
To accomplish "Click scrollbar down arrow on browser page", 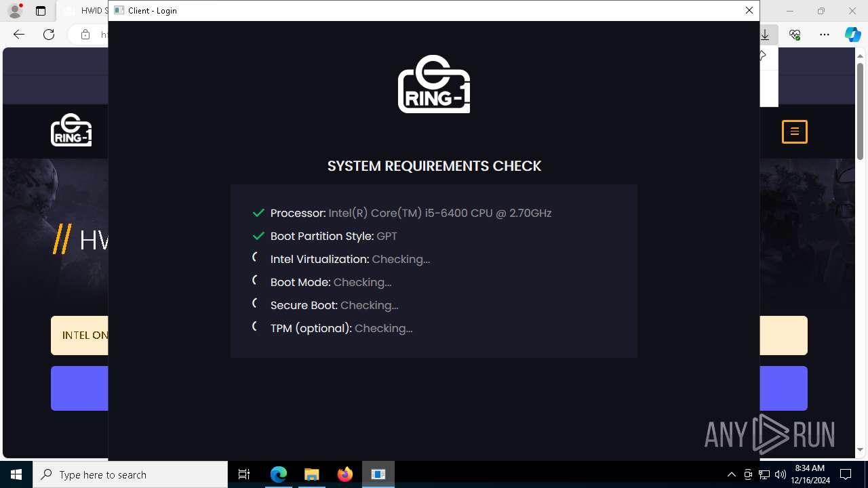I will point(861,450).
